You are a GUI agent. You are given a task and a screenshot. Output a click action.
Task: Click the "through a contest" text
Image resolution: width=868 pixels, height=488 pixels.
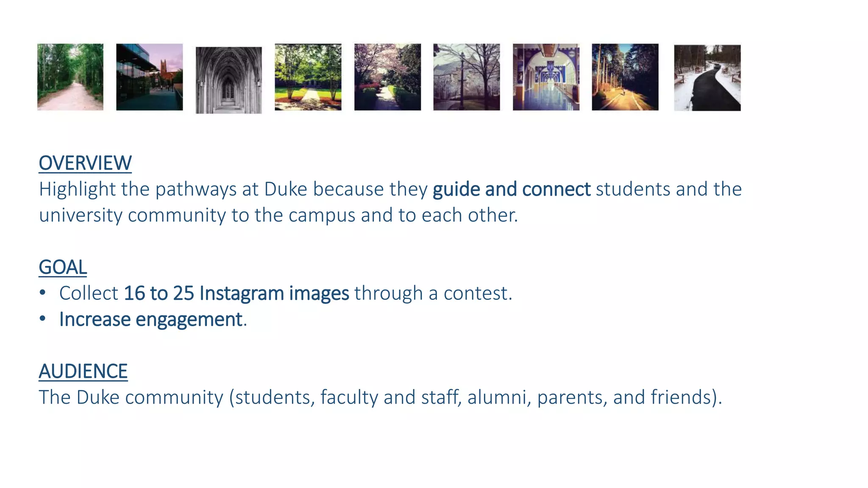pos(433,294)
